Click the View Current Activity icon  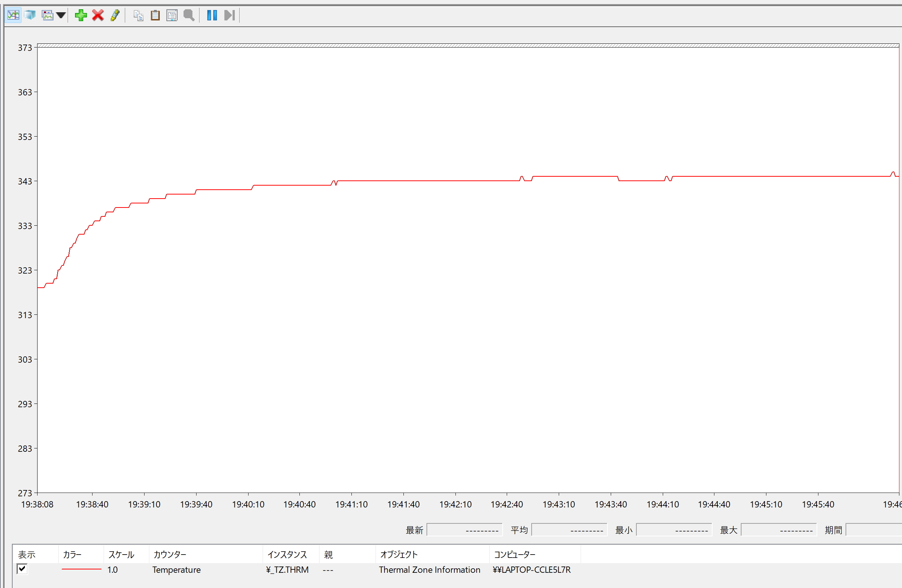(x=13, y=15)
